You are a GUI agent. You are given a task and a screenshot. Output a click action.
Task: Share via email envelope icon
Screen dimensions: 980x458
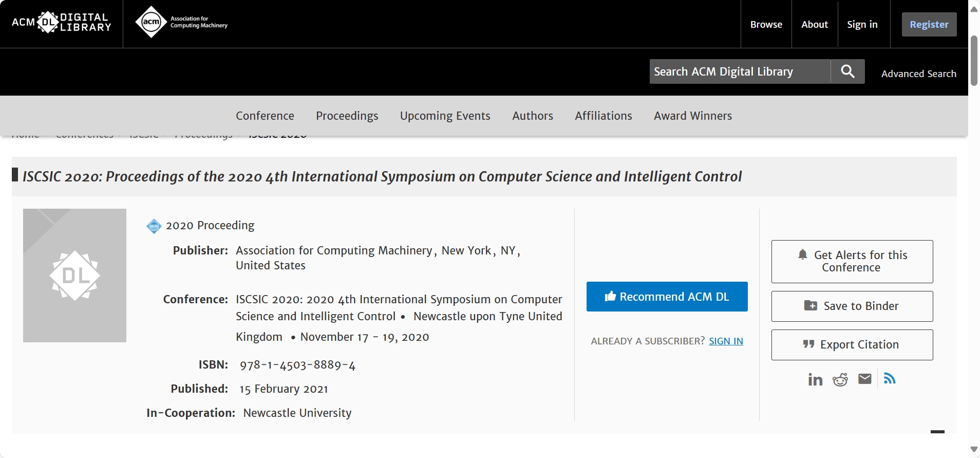coord(865,379)
